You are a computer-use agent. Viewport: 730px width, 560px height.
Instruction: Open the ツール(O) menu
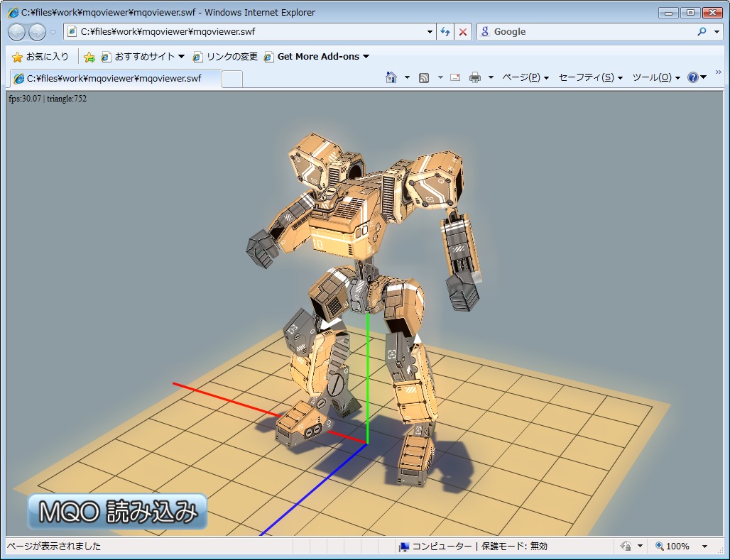pyautogui.click(x=655, y=77)
